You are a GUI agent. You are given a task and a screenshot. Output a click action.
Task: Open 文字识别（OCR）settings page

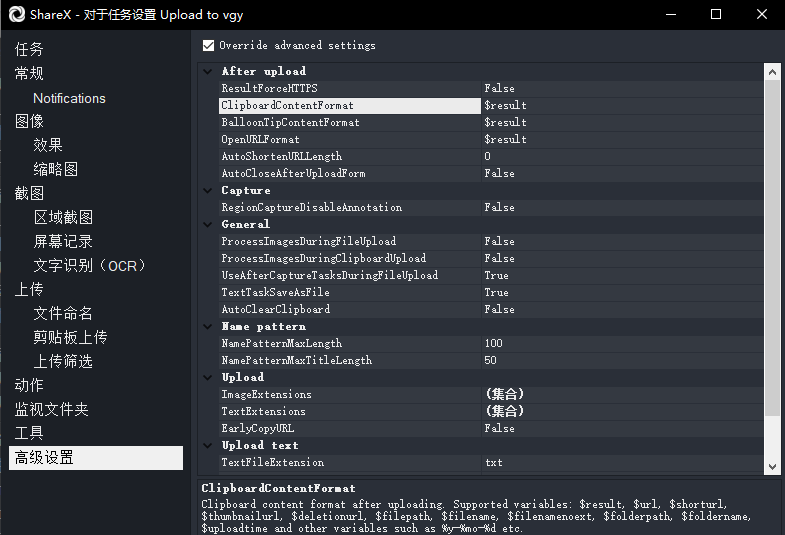click(90, 265)
